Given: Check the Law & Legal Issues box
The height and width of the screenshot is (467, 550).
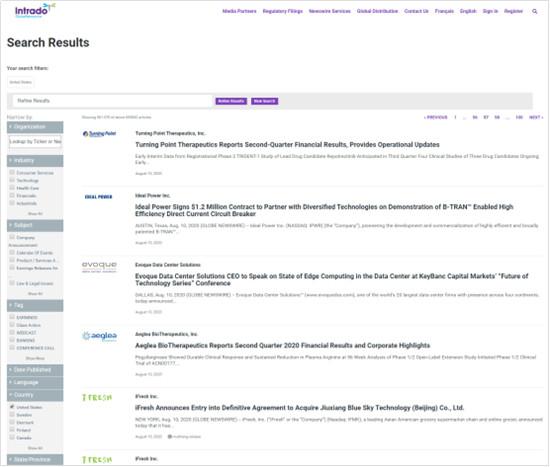Looking at the screenshot, I should click(12, 283).
